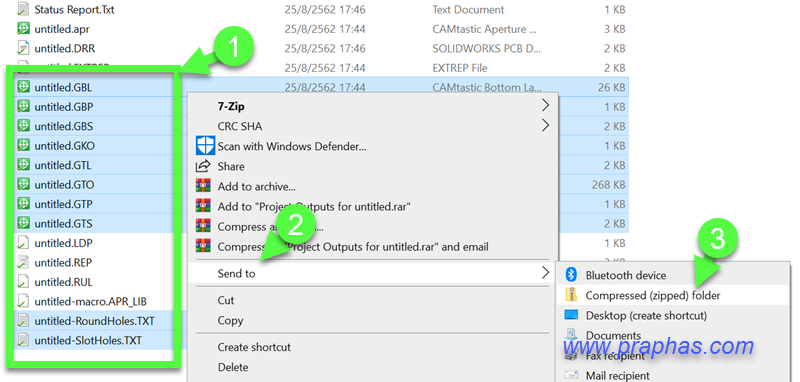Click the Status Report.Txt file icon

pyautogui.click(x=23, y=10)
